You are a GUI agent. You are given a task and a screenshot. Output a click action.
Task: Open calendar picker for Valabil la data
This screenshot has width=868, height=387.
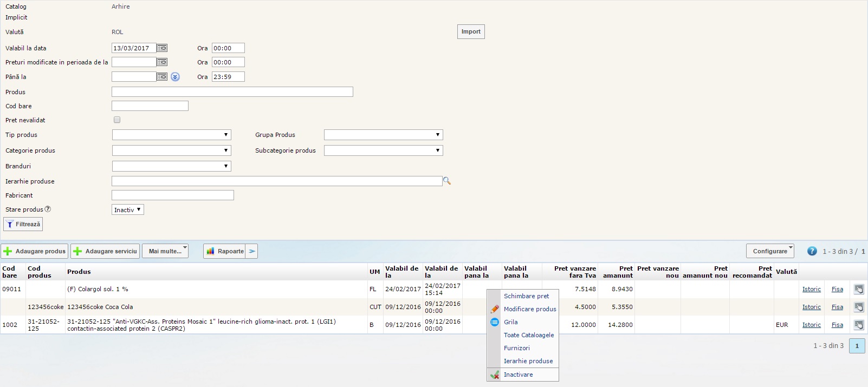tap(162, 48)
